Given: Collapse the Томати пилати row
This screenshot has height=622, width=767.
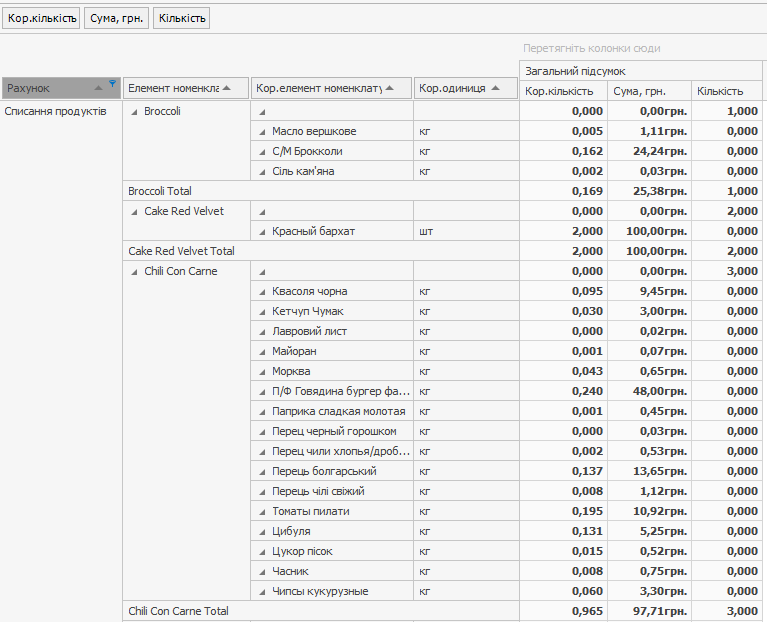Looking at the screenshot, I should 262,512.
